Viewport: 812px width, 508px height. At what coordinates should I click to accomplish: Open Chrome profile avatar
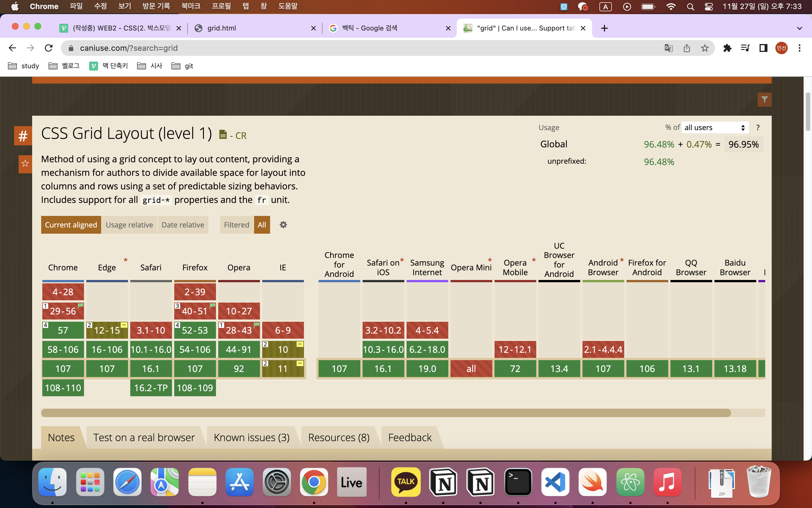(x=782, y=48)
